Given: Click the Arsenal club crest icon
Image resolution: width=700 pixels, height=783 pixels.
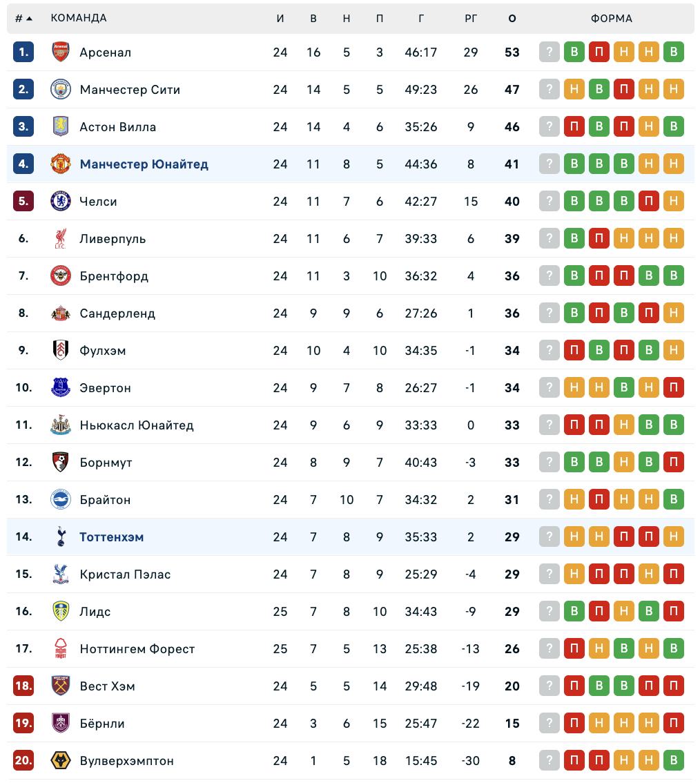Looking at the screenshot, I should [61, 52].
